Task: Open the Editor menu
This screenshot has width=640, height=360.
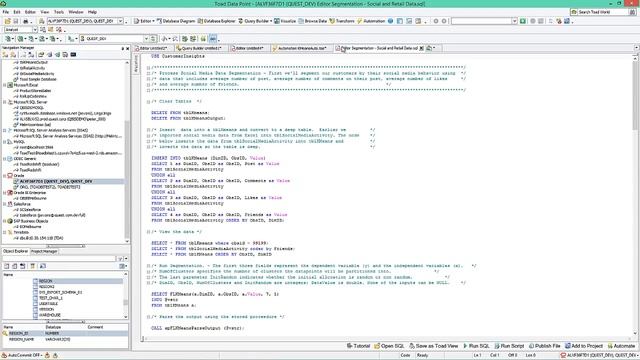Action: click(30, 12)
